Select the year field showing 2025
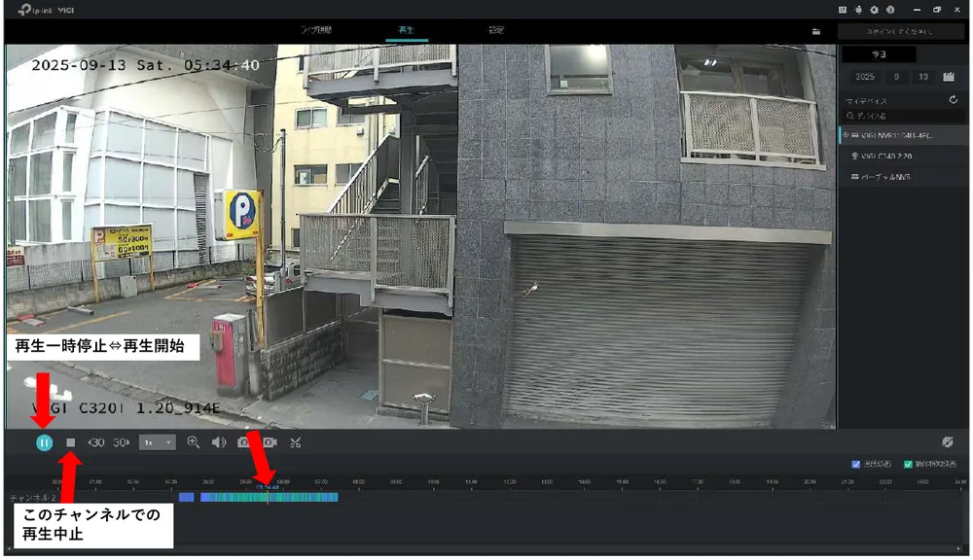The width and height of the screenshot is (973, 560). 864,77
